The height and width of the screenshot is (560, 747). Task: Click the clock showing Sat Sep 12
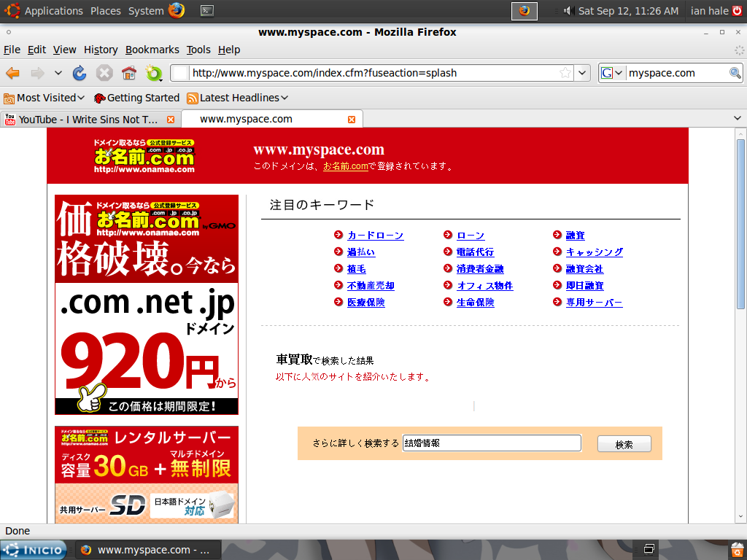pyautogui.click(x=628, y=11)
